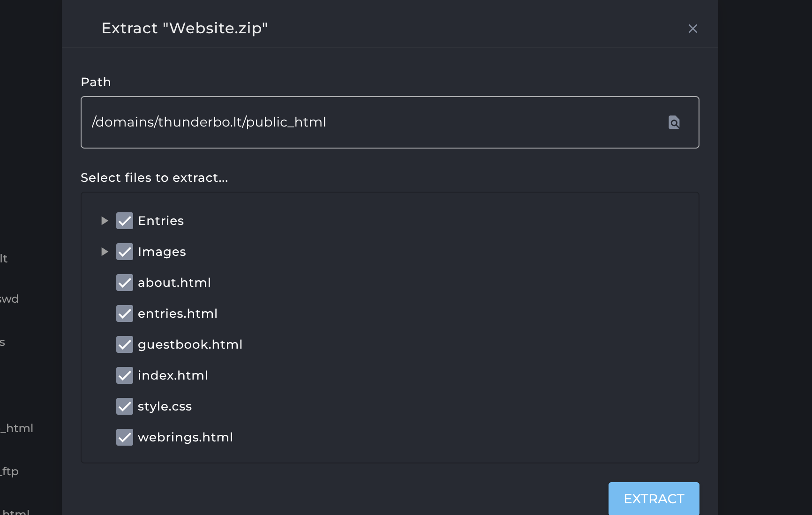
Task: Click the guestbook.html file name
Action: (190, 344)
